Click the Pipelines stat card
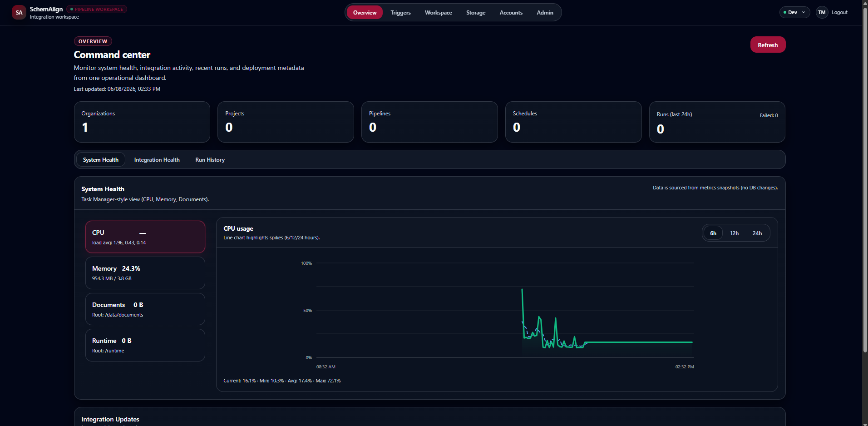This screenshot has width=868, height=426. (429, 122)
